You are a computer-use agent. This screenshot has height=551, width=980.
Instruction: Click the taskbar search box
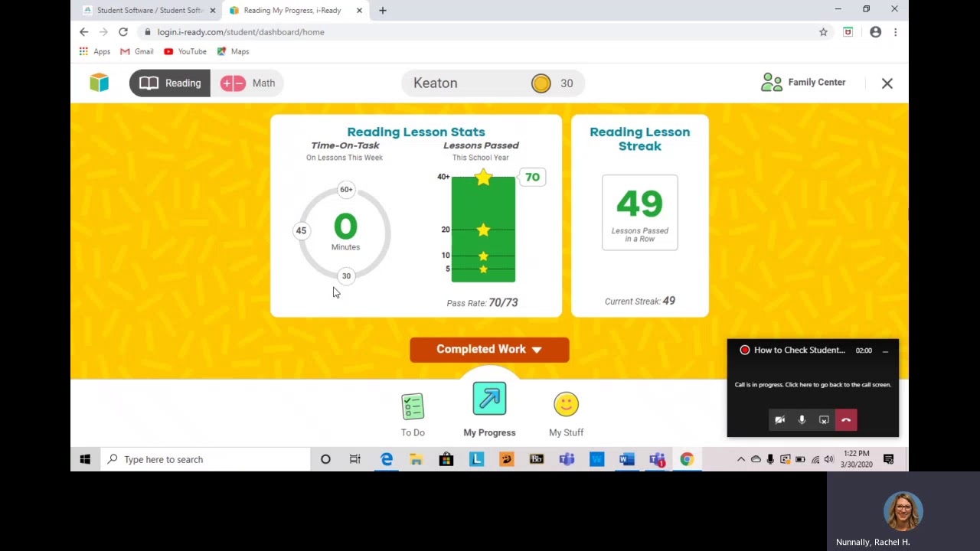pos(204,459)
